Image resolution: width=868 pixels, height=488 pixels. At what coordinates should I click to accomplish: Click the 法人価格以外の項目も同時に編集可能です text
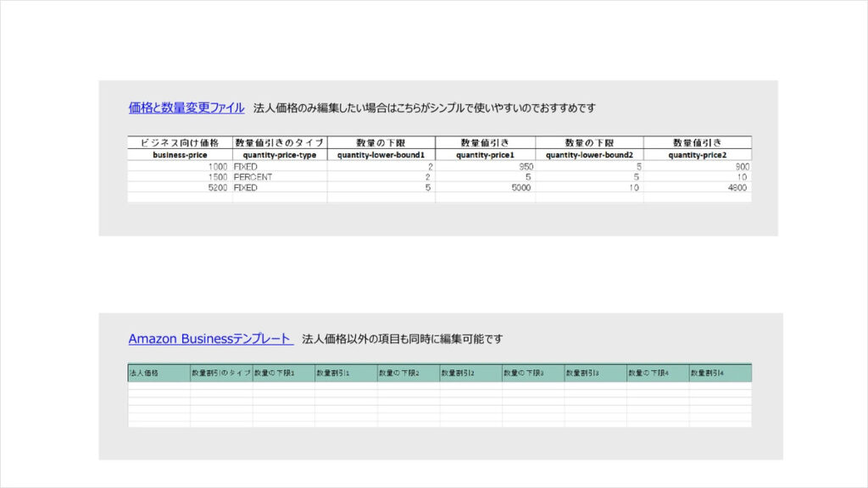click(x=403, y=339)
